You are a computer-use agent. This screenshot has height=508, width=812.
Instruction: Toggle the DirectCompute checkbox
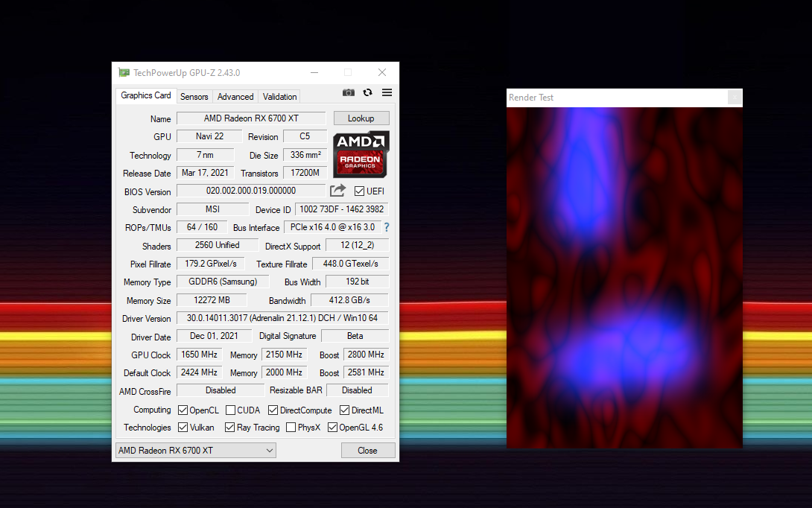(x=273, y=410)
